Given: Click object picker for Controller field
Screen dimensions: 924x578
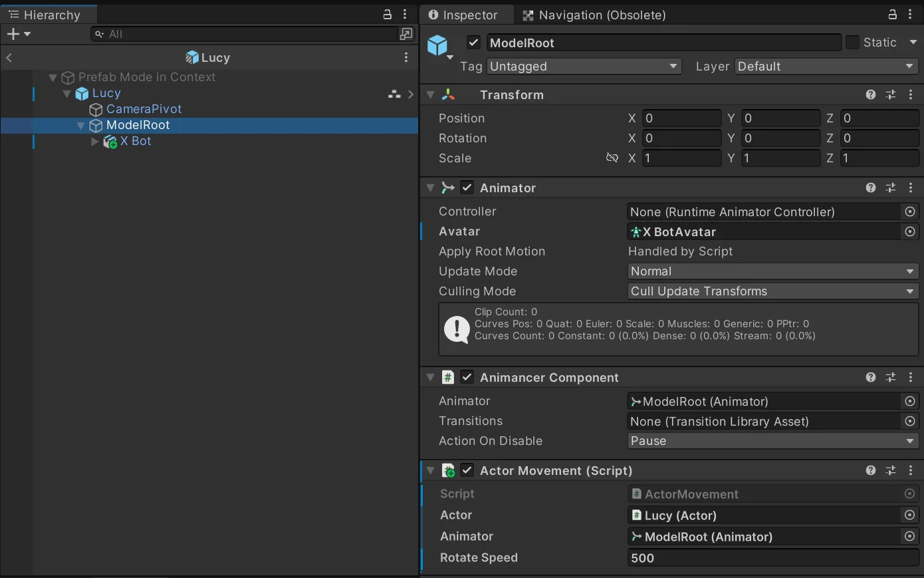Looking at the screenshot, I should [x=910, y=212].
